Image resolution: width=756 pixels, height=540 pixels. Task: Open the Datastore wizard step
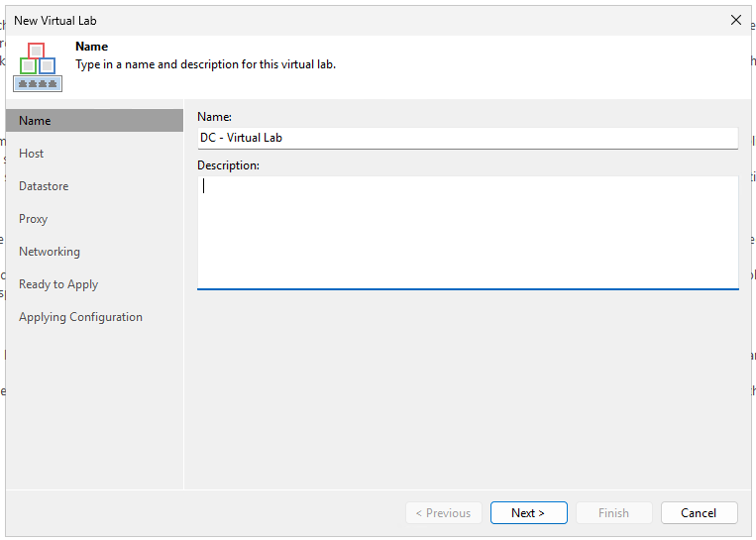coord(44,186)
